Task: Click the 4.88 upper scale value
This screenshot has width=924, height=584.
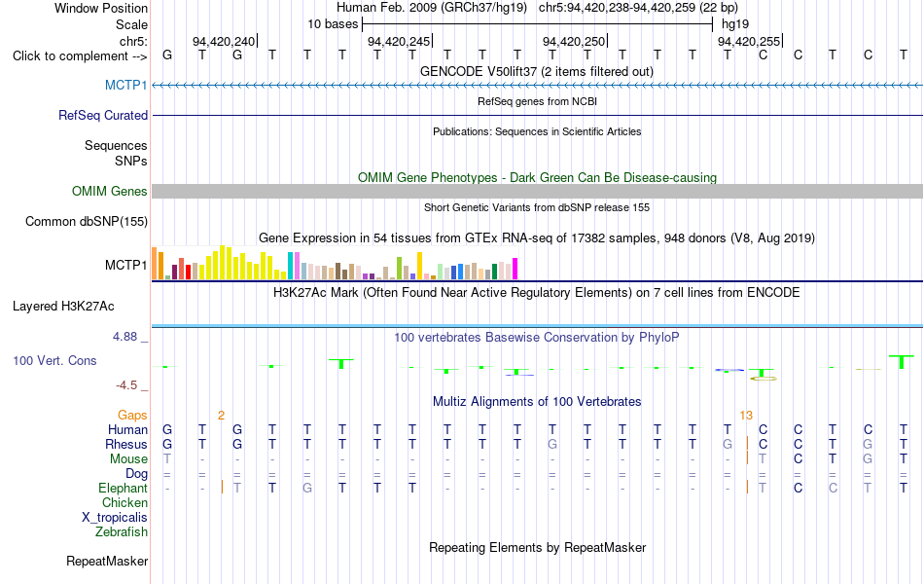Action: coord(124,336)
